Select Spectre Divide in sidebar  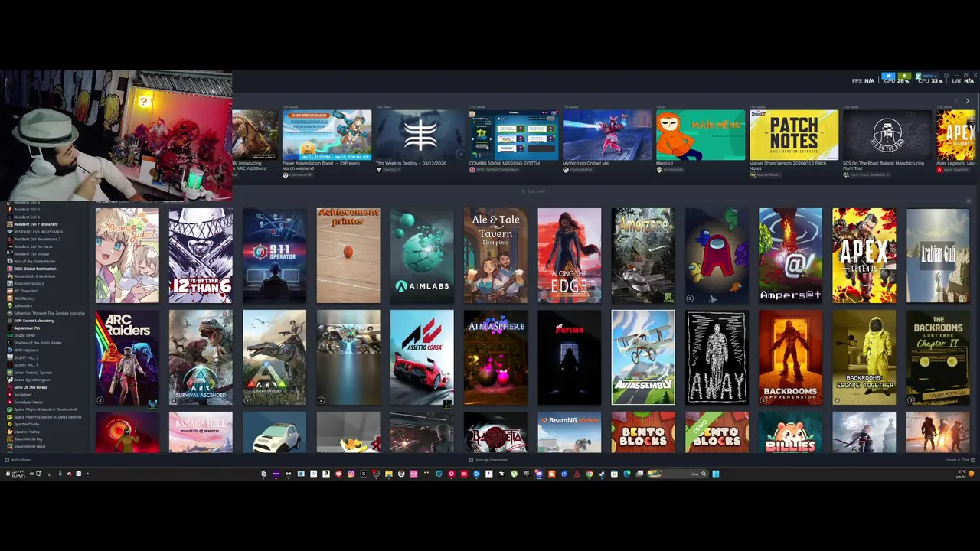[27, 424]
